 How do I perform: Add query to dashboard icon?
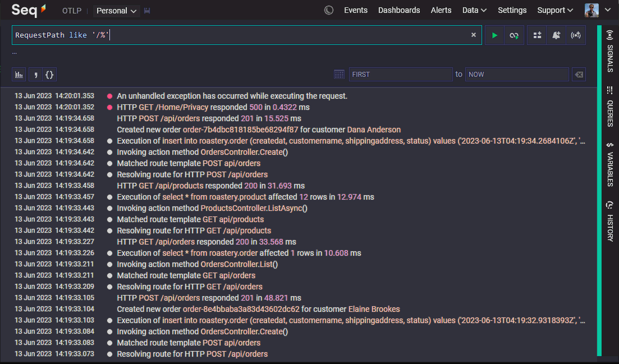[537, 35]
